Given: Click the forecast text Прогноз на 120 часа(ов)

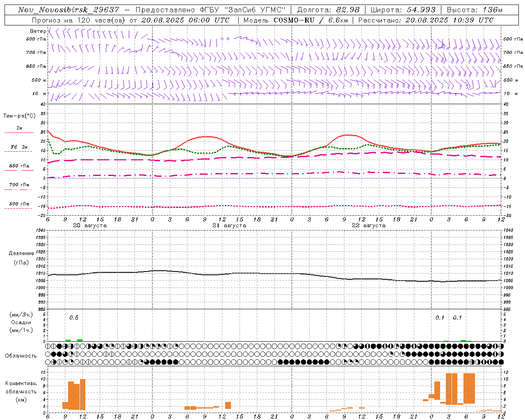Looking at the screenshot, I should tap(79, 20).
